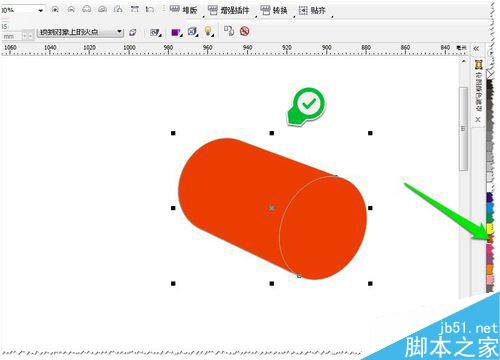Image resolution: width=500 pixels, height=360 pixels.
Task: Close the docker tab with the X
Action: [x=478, y=119]
